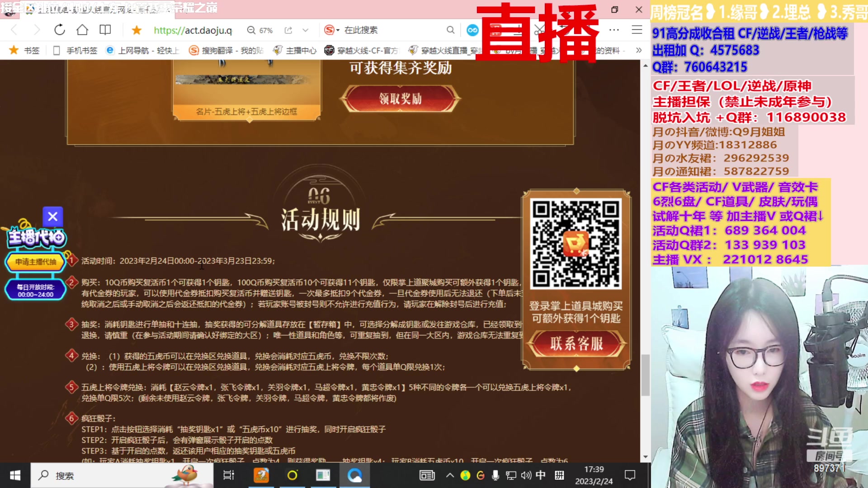The height and width of the screenshot is (488, 868).
Task: Open the three-dot more tools menu
Action: (614, 30)
